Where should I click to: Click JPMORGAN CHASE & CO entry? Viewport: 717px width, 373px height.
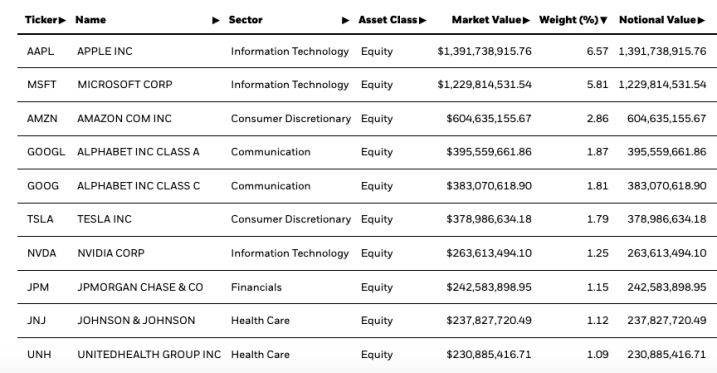(x=140, y=287)
